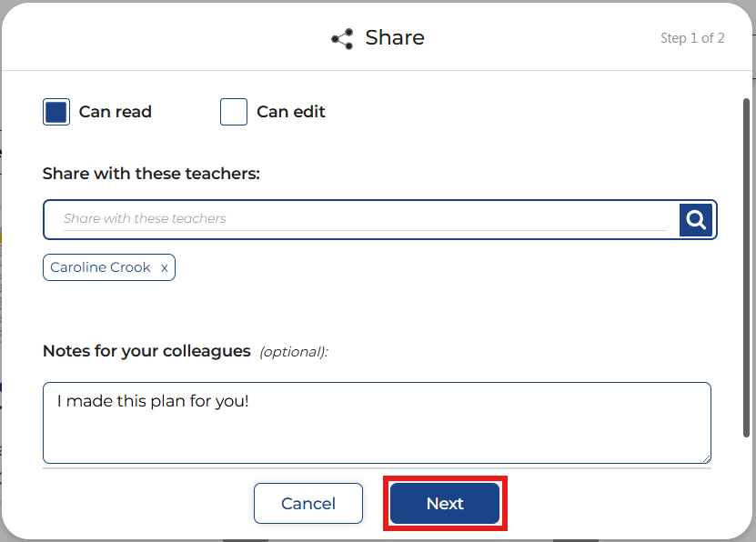Click the dialog's vertical scrollbar
Screen dimensions: 756x542
tap(747, 273)
